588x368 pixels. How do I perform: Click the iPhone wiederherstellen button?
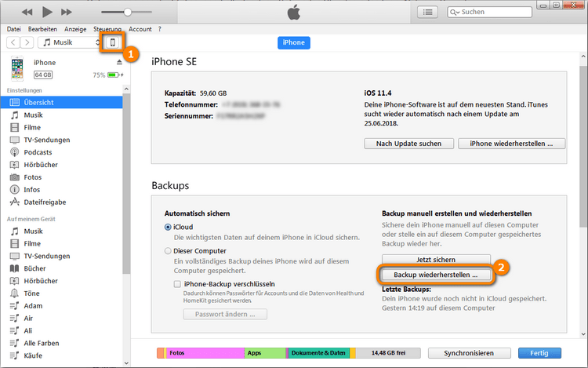(511, 144)
